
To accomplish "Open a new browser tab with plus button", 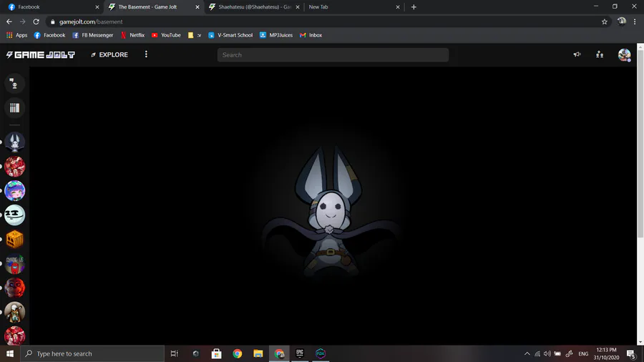I will [x=414, y=7].
